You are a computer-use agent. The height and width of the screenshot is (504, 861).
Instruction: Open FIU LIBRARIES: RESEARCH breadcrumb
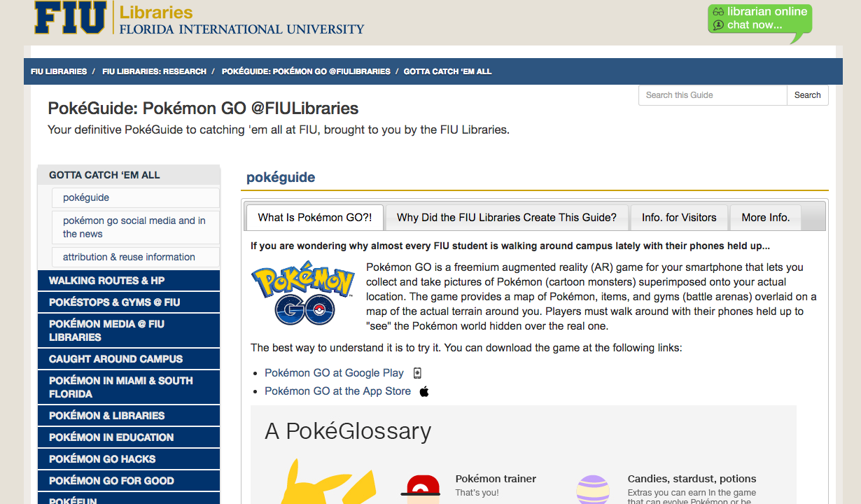click(x=154, y=71)
